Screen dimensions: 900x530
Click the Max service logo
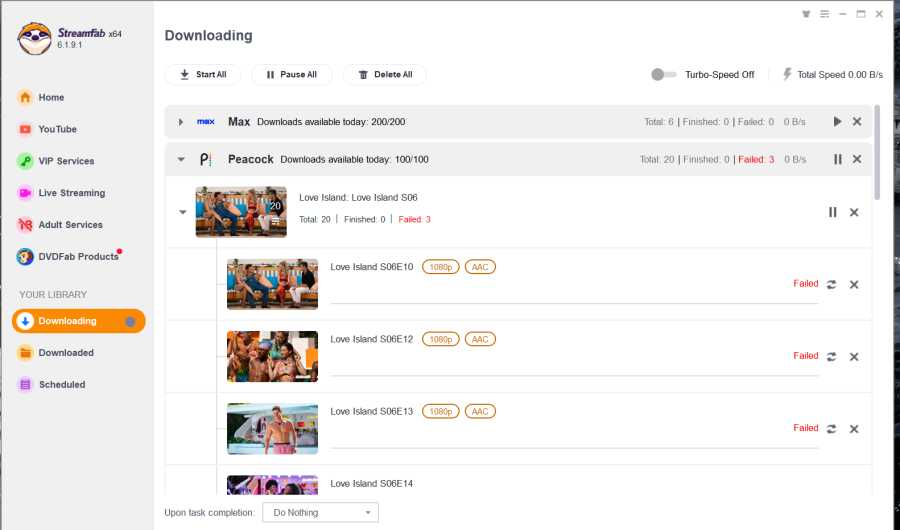click(x=205, y=122)
